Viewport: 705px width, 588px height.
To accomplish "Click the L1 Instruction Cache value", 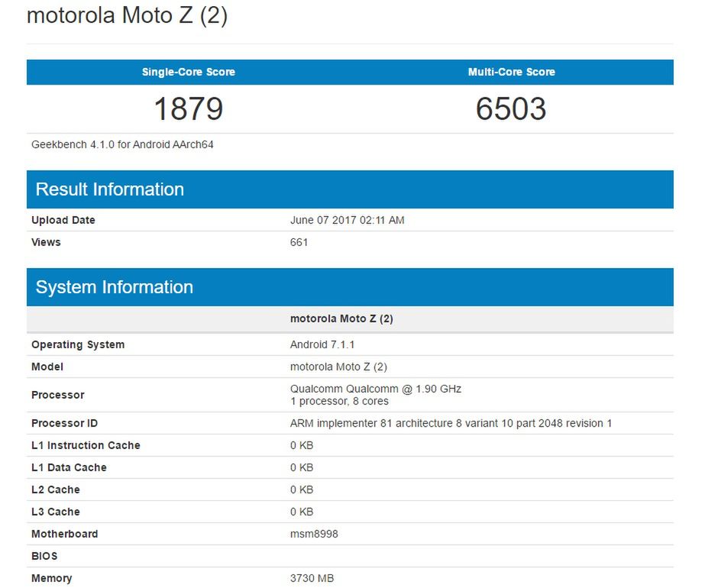I will point(299,445).
